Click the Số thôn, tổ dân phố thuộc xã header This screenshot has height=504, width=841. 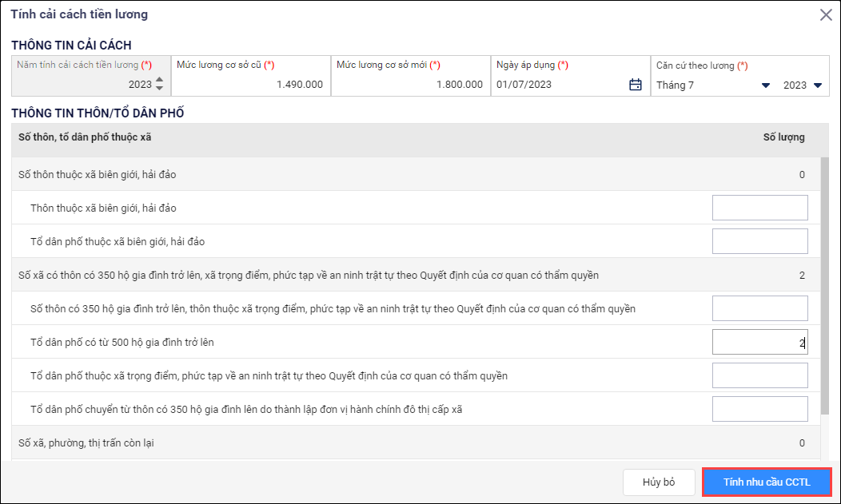[x=85, y=137]
